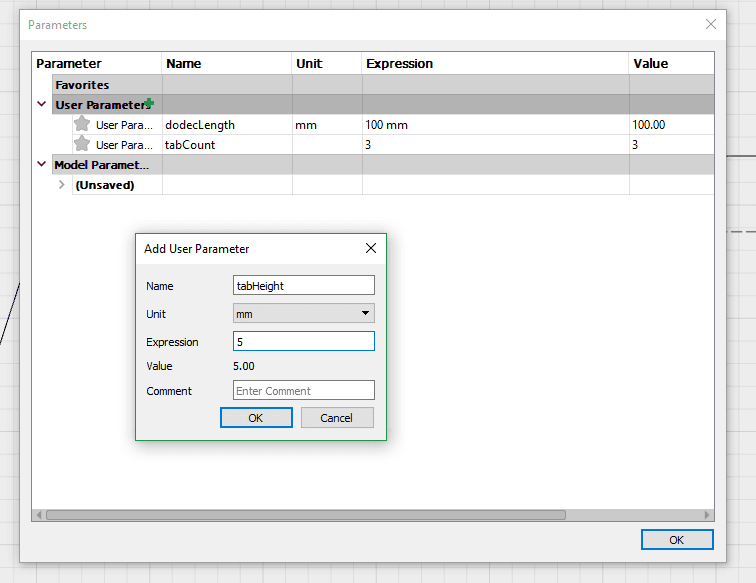Open the Unit dropdown showing mm
The height and width of the screenshot is (583, 756).
click(x=304, y=313)
